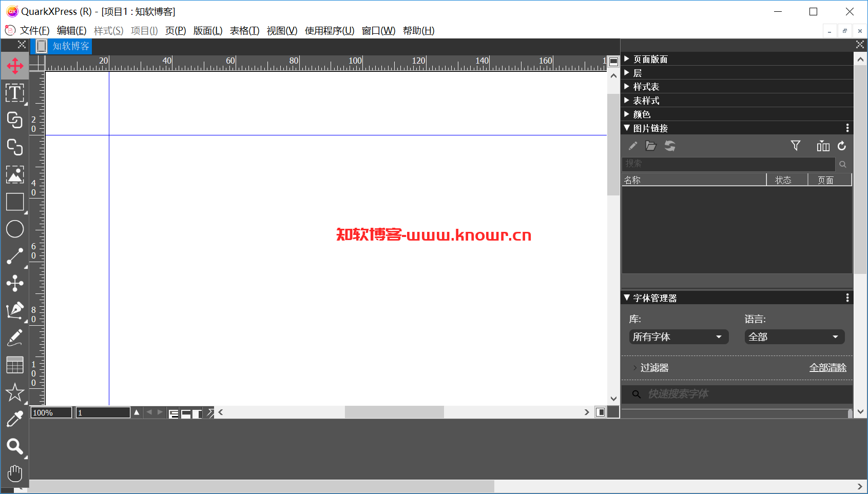The width and height of the screenshot is (868, 494).
Task: Click the page number field showing 1
Action: tap(103, 413)
